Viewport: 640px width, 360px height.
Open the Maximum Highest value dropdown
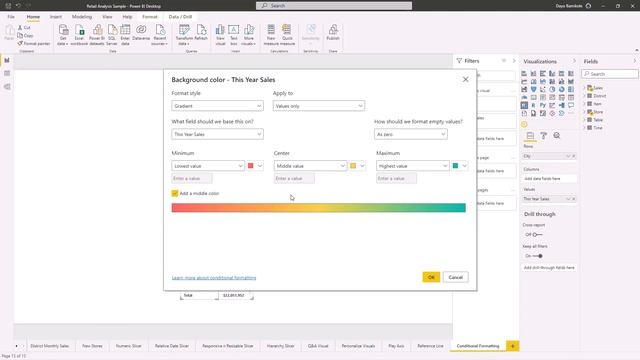pos(413,166)
